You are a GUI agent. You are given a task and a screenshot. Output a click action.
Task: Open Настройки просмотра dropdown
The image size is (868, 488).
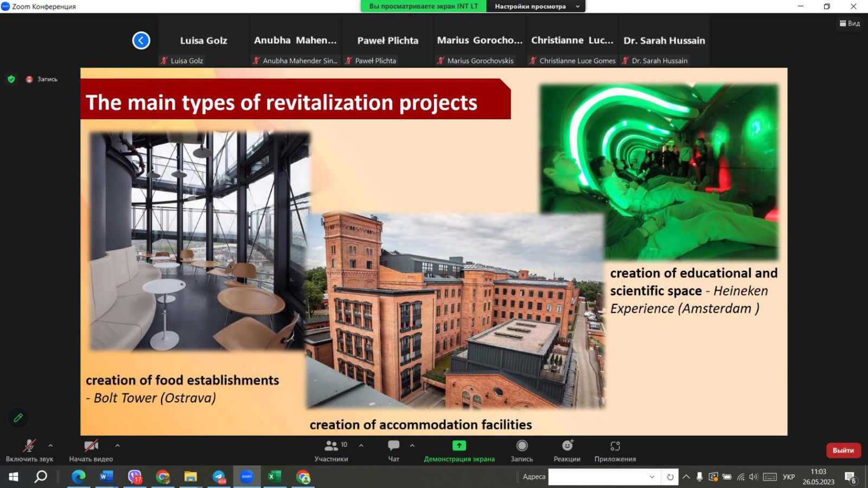[537, 7]
